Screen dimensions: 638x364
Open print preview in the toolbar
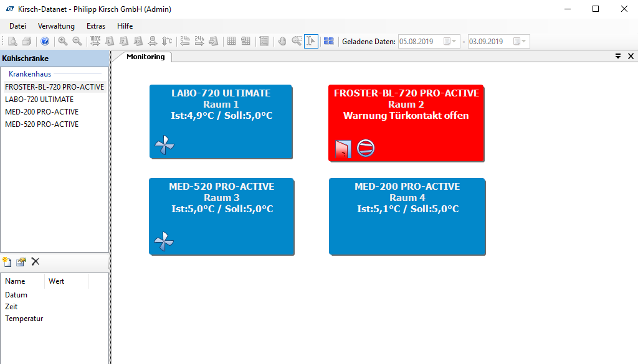(12, 41)
